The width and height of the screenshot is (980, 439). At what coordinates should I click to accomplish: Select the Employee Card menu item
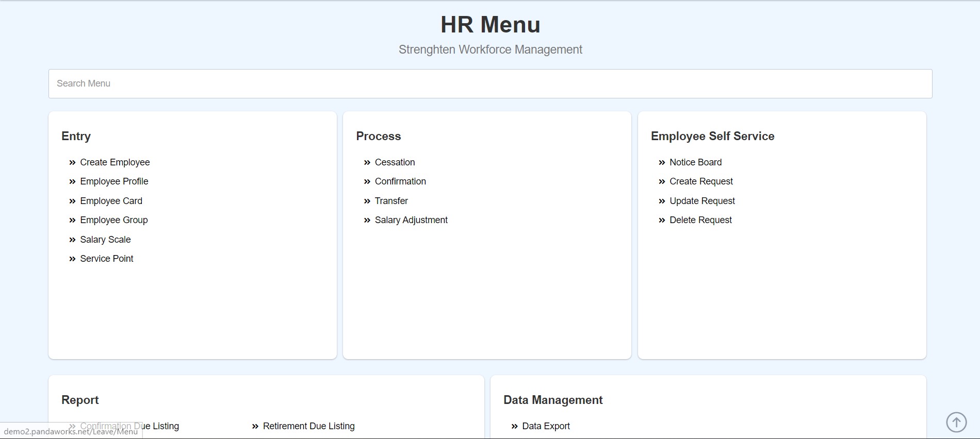point(111,201)
